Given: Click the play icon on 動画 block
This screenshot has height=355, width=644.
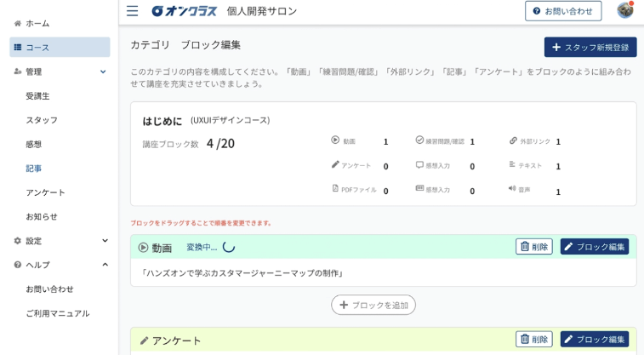Looking at the screenshot, I should (x=143, y=248).
